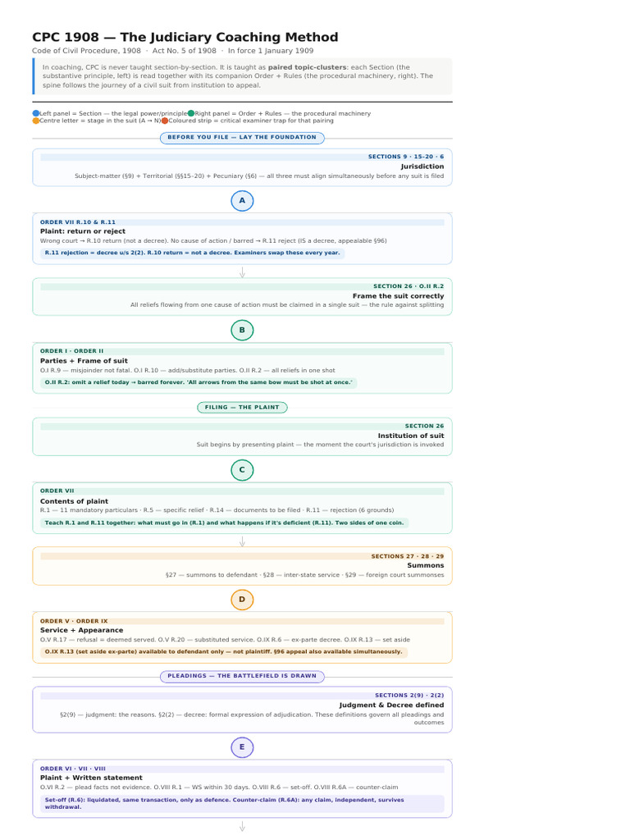The image size is (630, 840).
Task: Click the 'SECTIONS 2(9) · 2(2)' header
Action: [x=409, y=695]
